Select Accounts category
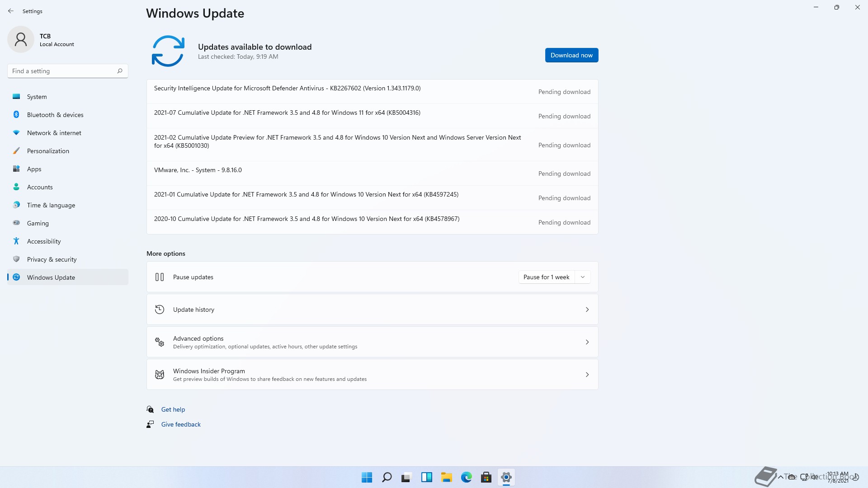Image resolution: width=868 pixels, height=488 pixels. tap(68, 187)
